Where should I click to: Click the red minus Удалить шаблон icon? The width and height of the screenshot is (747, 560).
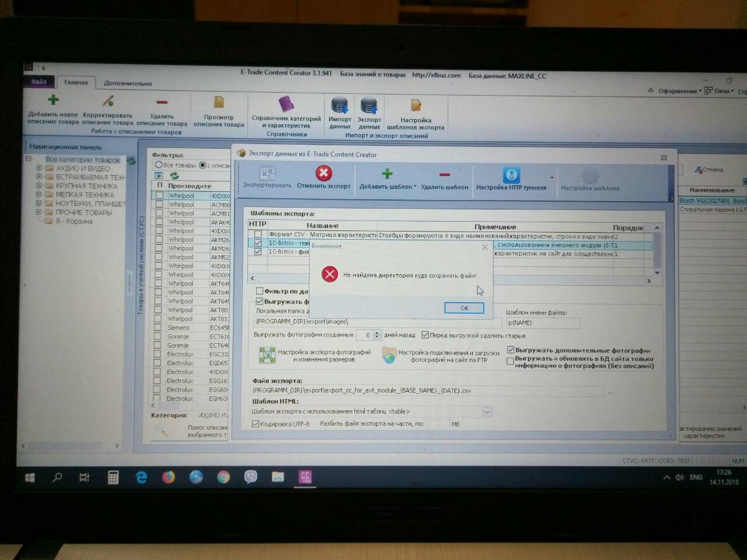(444, 174)
